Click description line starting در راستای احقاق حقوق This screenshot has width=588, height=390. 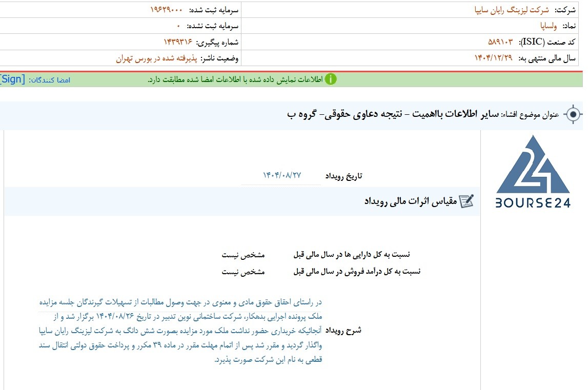tap(180, 302)
